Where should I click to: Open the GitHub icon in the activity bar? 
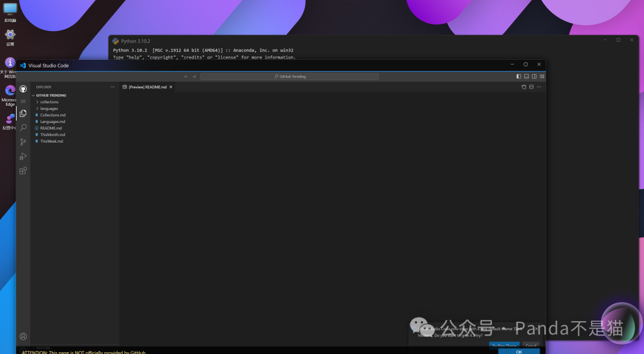click(23, 89)
